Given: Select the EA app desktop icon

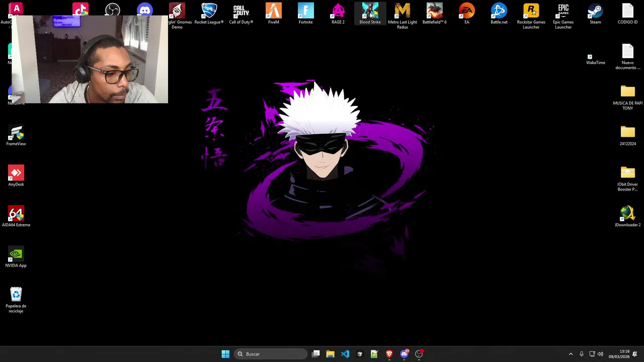Looking at the screenshot, I should [467, 14].
